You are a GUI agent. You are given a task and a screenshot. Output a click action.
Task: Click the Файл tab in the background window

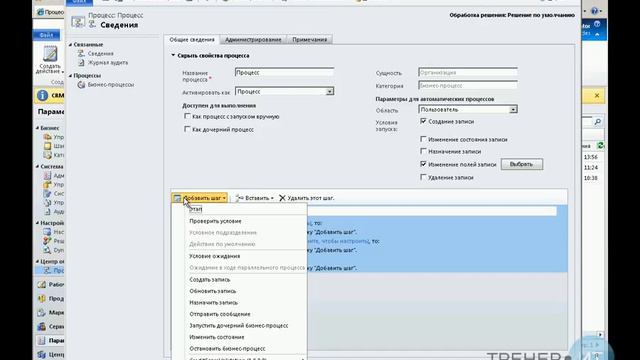[46, 35]
